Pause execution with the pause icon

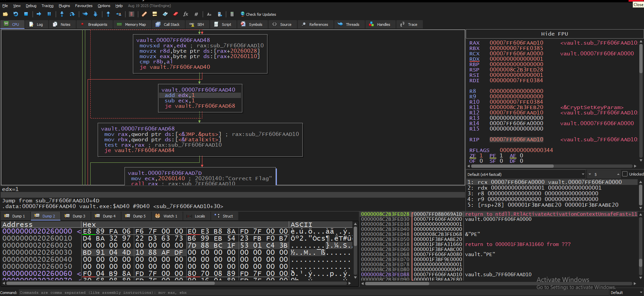49,14
